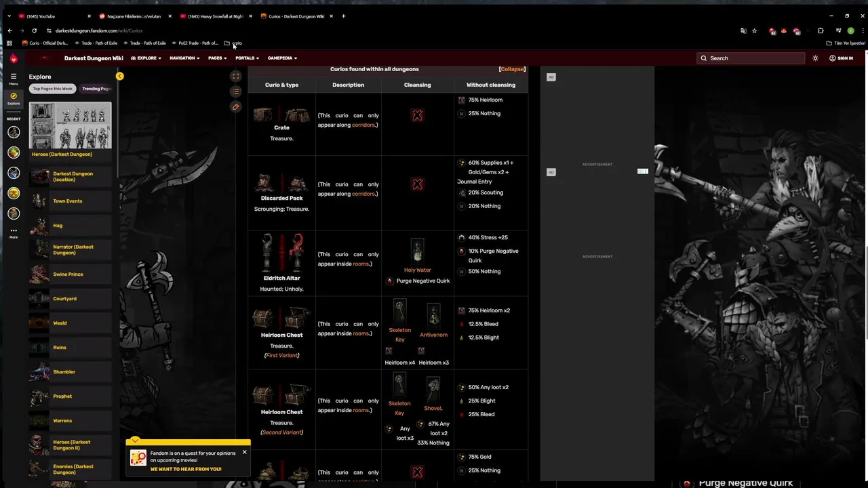The image size is (868, 488).
Task: Collapse the curios table via Collapse link
Action: (512, 69)
